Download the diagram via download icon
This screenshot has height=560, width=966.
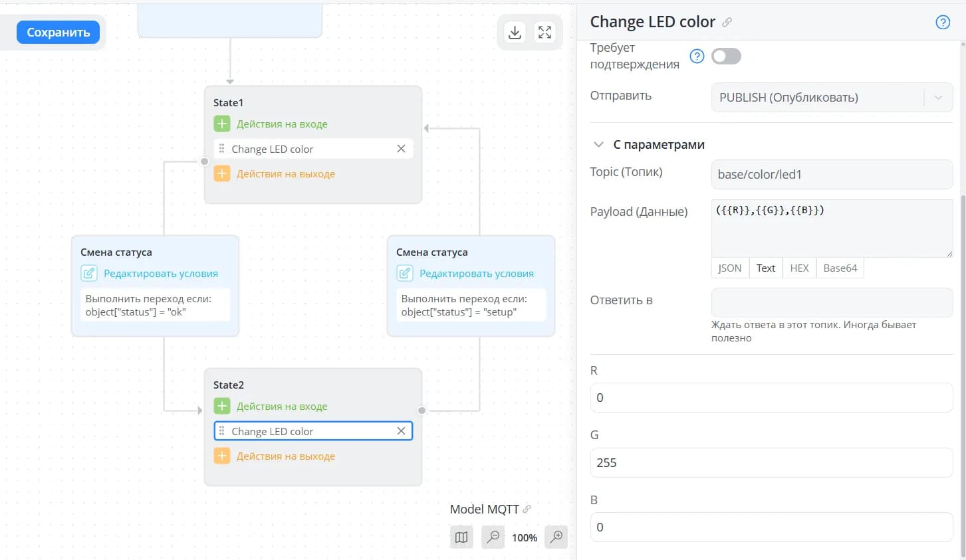515,33
